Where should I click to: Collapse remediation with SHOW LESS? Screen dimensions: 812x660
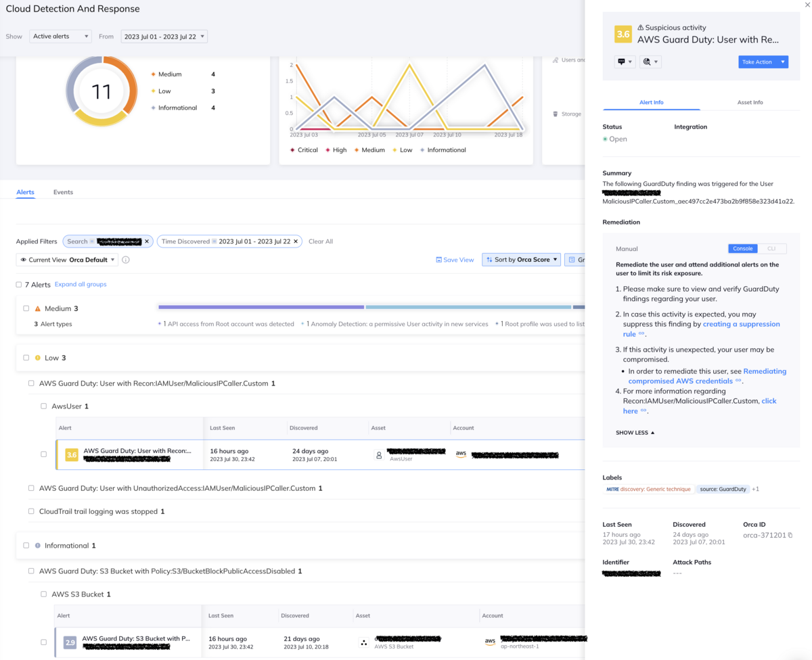(x=635, y=433)
